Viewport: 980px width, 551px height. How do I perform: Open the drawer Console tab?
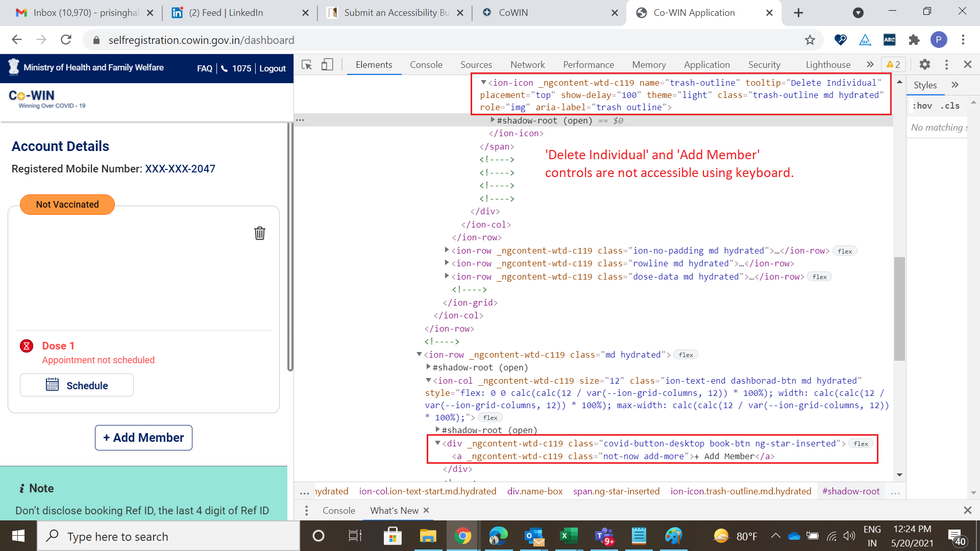pyautogui.click(x=338, y=510)
